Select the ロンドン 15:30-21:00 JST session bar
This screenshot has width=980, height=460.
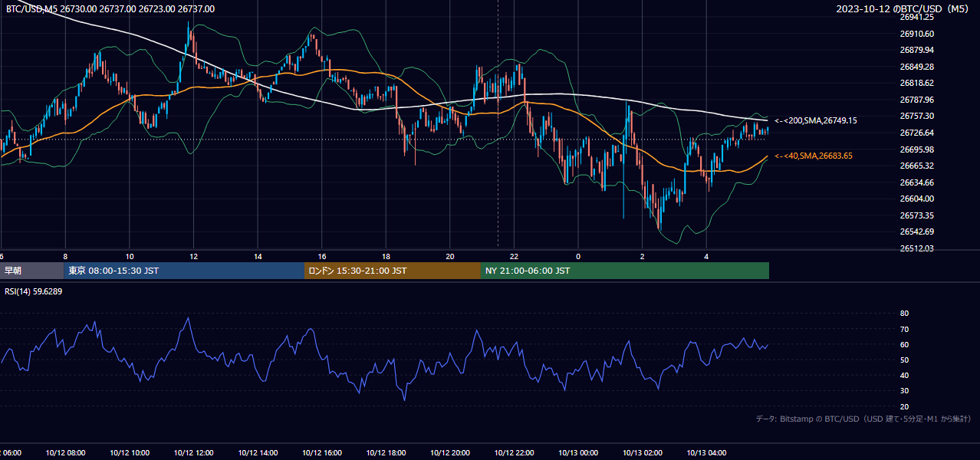click(393, 271)
